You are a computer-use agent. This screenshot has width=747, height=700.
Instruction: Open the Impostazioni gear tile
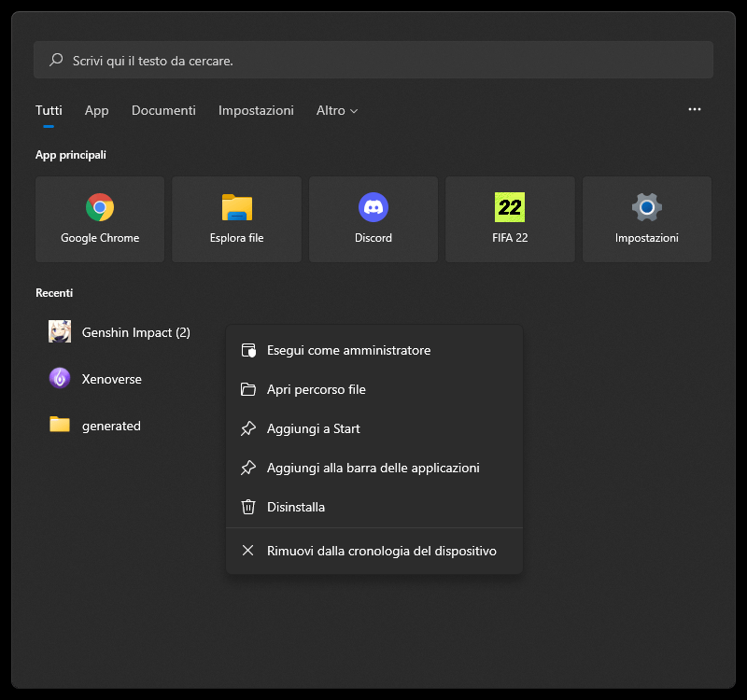[x=647, y=219]
